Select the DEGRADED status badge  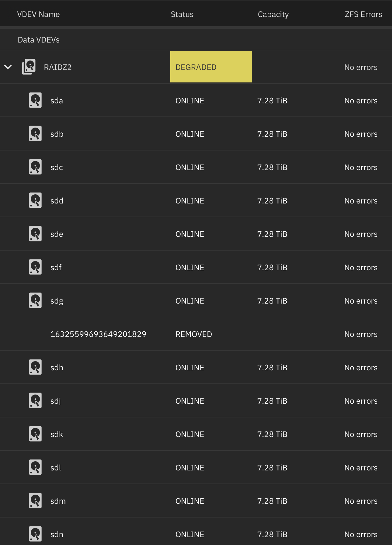coord(211,67)
